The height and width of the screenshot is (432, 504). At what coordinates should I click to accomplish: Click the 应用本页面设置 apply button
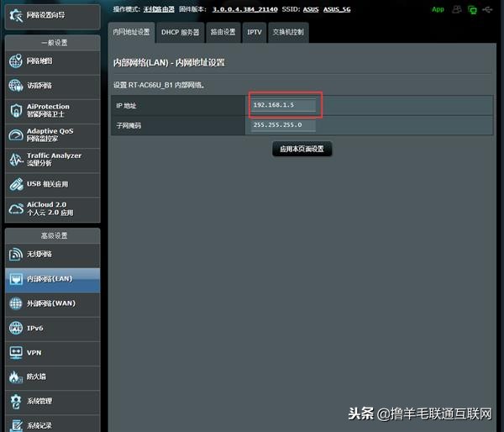302,149
